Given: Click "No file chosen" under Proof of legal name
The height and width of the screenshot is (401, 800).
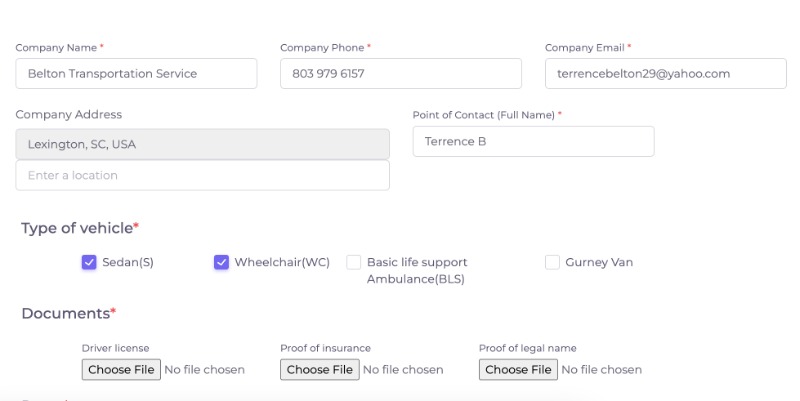Looking at the screenshot, I should (x=602, y=369).
